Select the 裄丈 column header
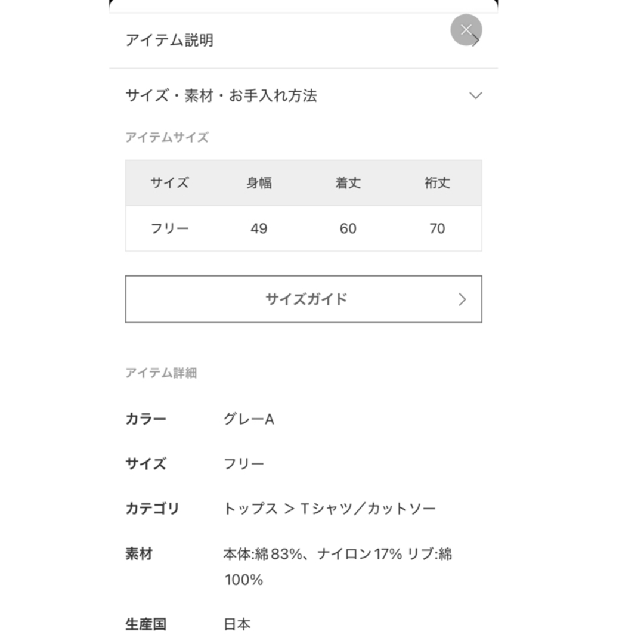The image size is (644, 644). [x=437, y=183]
